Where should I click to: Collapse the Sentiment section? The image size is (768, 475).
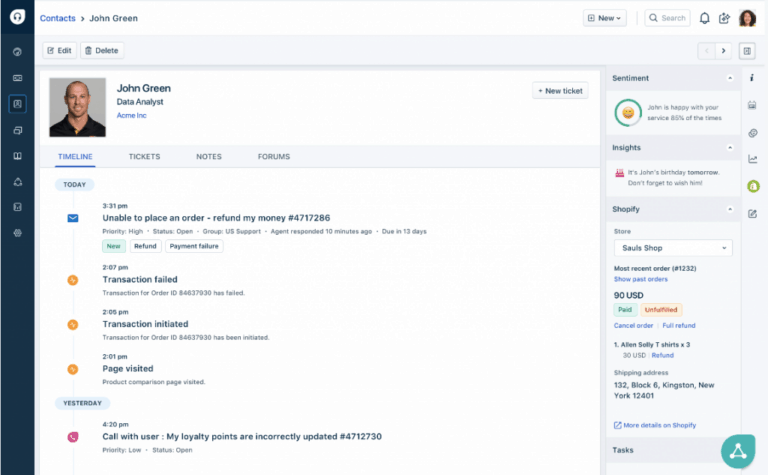[730, 78]
